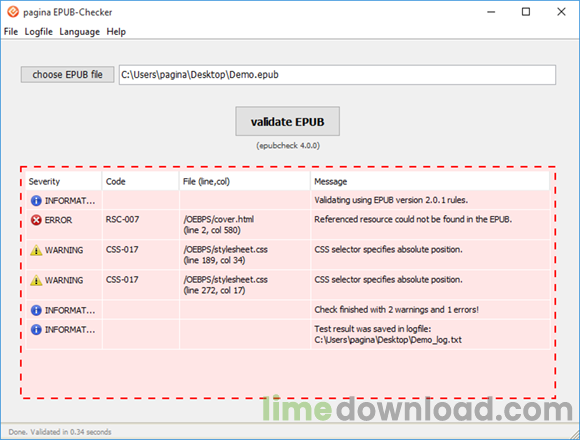The width and height of the screenshot is (580, 440).
Task: Click the EPUB file path input field
Action: tap(337, 75)
